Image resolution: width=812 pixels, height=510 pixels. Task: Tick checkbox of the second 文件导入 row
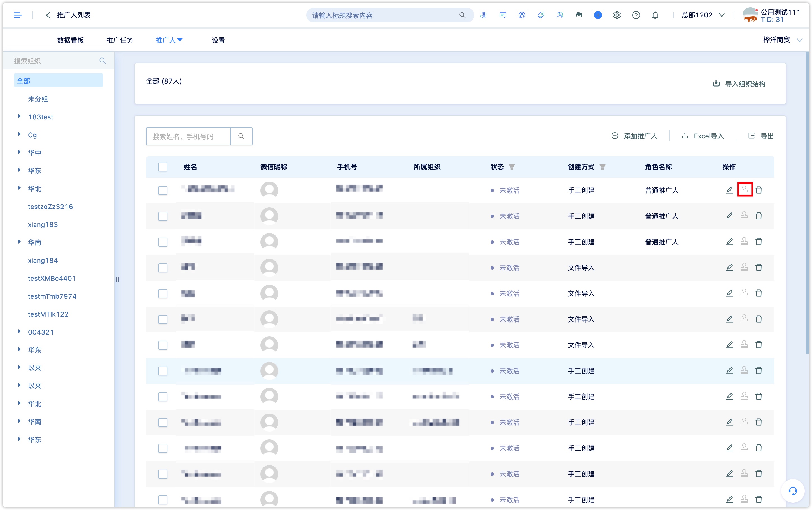163,293
